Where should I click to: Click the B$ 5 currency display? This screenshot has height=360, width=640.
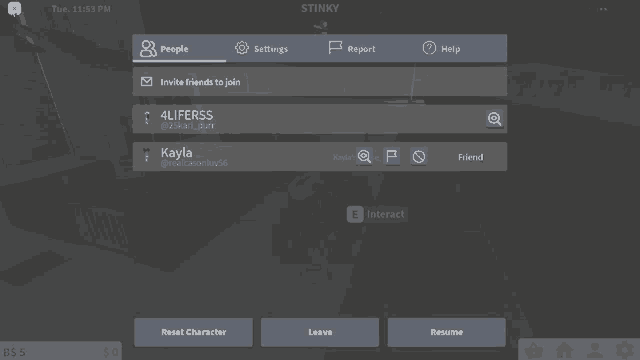tap(15, 352)
